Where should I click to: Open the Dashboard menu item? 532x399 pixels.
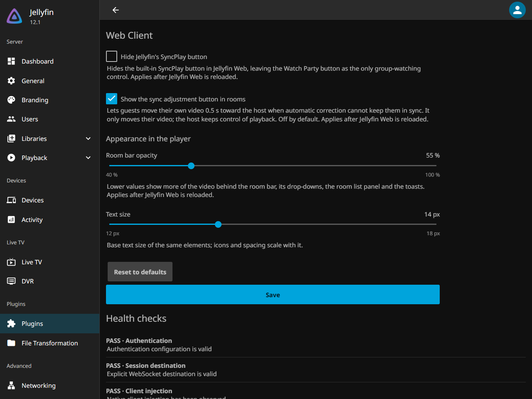tap(50, 61)
